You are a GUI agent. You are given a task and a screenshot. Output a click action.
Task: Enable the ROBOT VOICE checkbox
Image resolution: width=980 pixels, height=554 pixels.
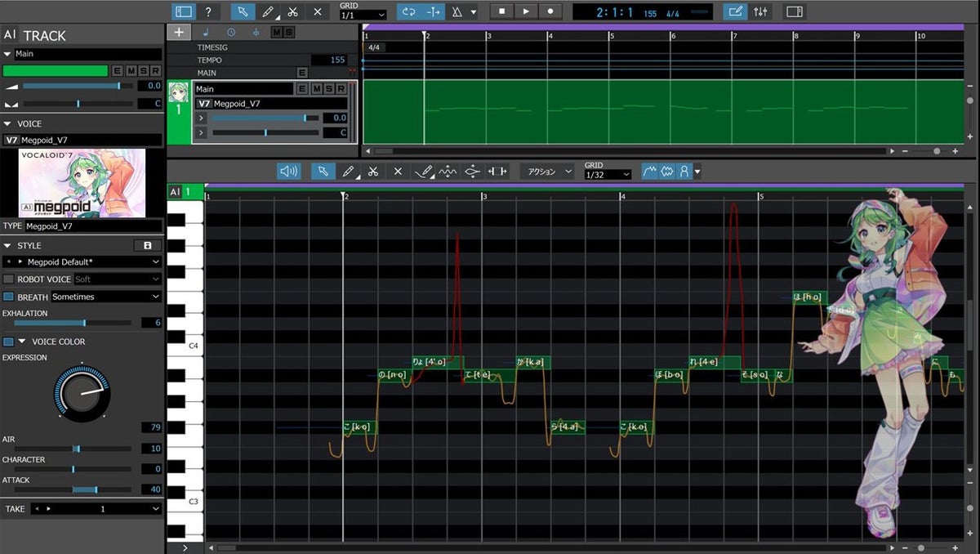[x=8, y=279]
